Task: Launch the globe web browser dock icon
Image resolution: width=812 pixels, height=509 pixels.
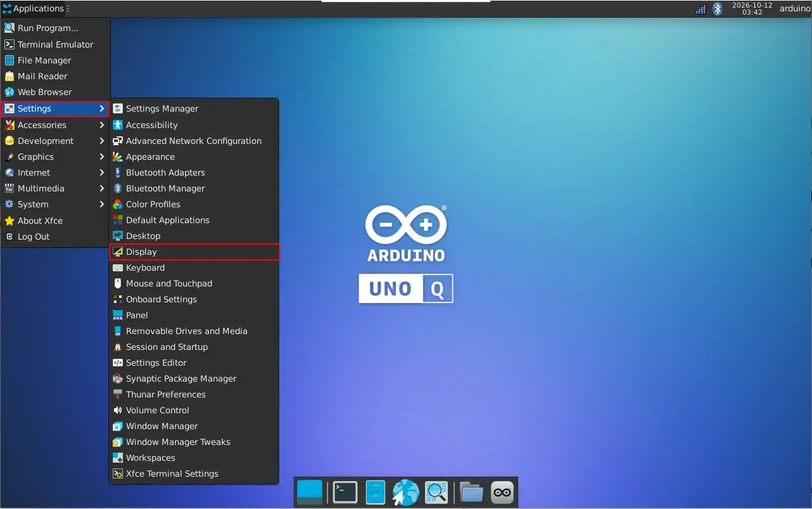Action: point(405,493)
